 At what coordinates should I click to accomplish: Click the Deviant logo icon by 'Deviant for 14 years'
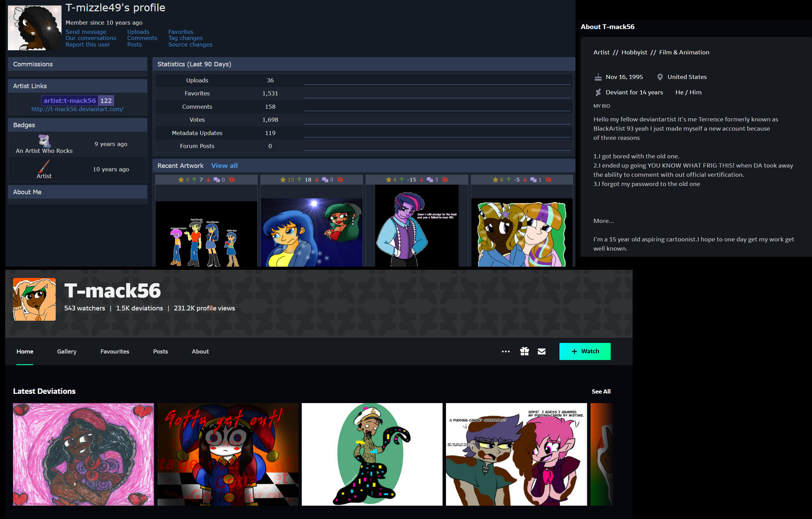(598, 92)
